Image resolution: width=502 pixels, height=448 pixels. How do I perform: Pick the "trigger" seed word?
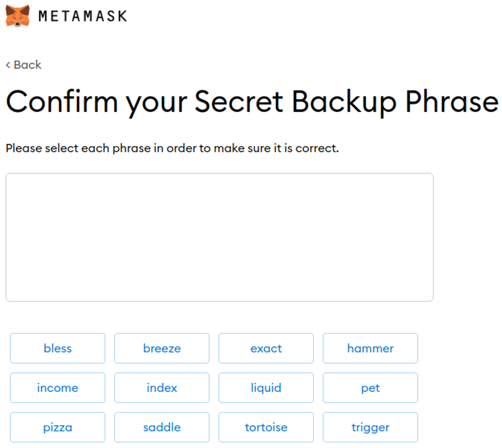pos(370,427)
